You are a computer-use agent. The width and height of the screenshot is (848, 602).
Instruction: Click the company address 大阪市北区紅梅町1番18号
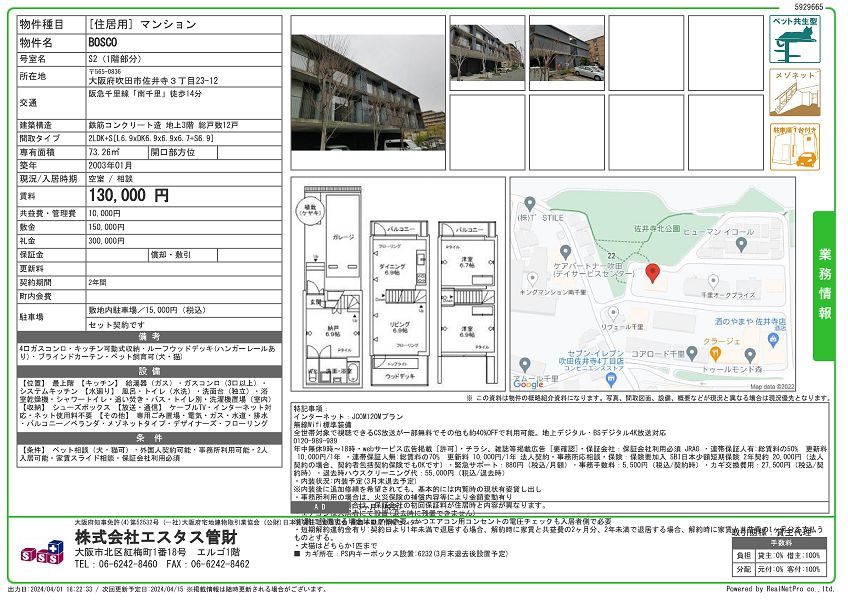click(x=130, y=552)
